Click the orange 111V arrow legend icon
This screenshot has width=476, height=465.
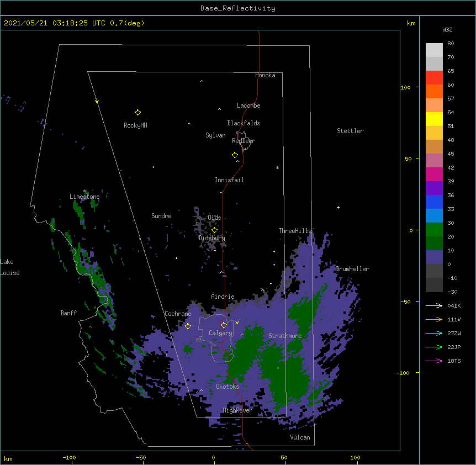click(434, 319)
